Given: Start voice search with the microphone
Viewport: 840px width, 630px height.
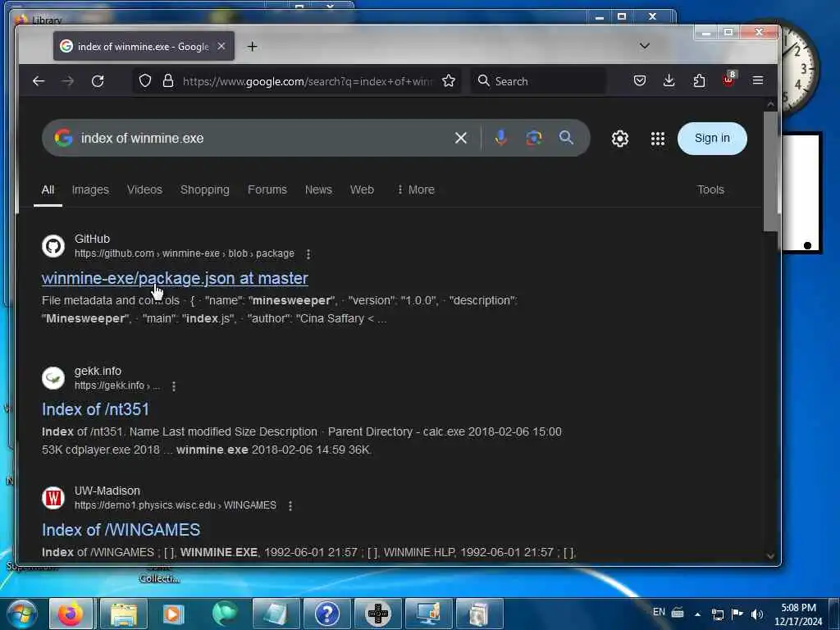Looking at the screenshot, I should [x=501, y=138].
